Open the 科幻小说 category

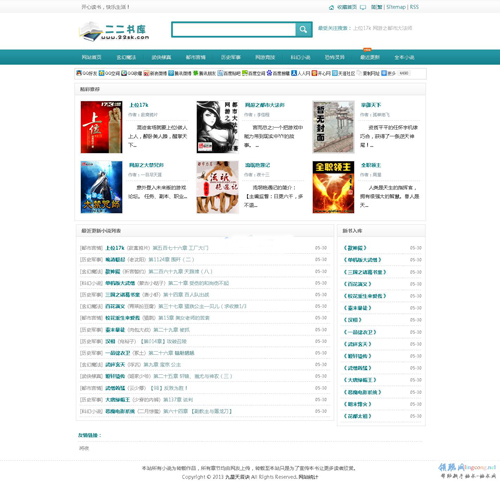pos(300,57)
